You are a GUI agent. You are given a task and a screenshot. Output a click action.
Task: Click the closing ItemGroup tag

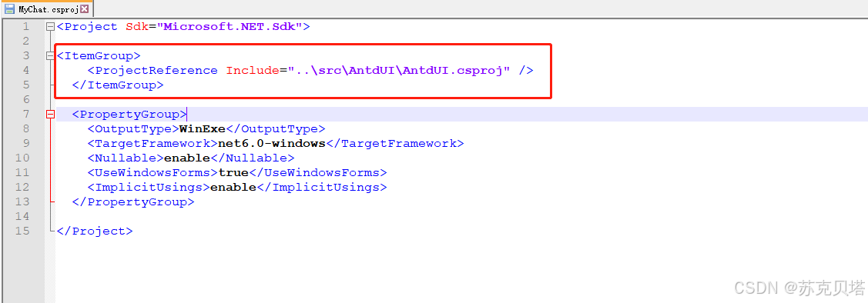[118, 85]
